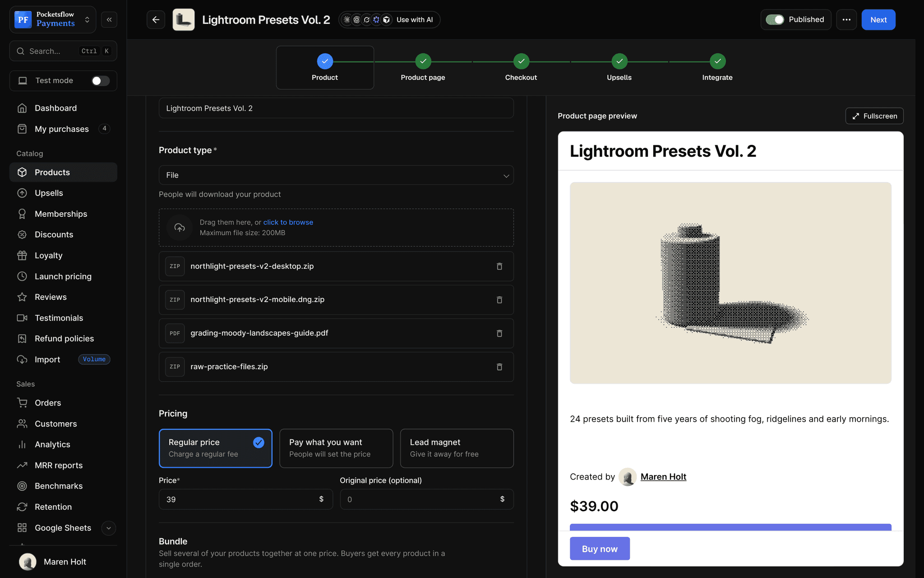Go to the Integrate step
This screenshot has width=924, height=578.
coord(717,68)
